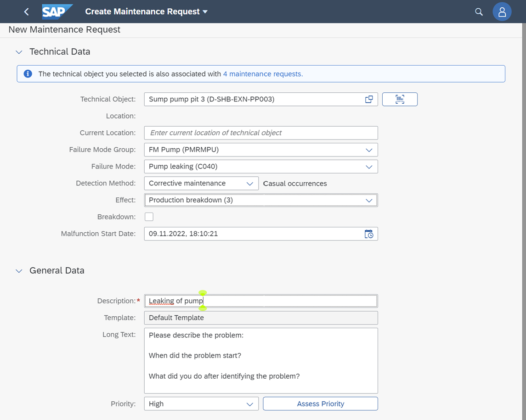
Task: Tick the Breakdown checkbox
Action: pos(149,217)
